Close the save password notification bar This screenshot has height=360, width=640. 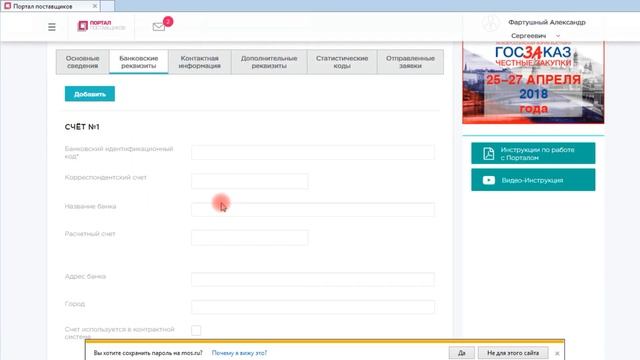(x=557, y=353)
